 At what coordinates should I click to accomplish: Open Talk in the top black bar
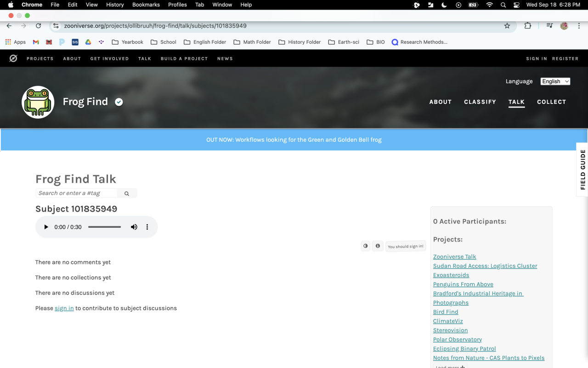click(x=145, y=58)
